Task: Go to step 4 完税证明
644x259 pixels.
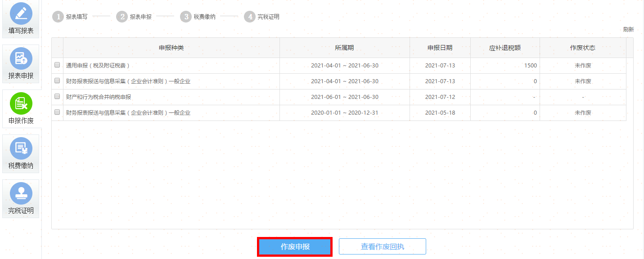Action: tap(262, 17)
